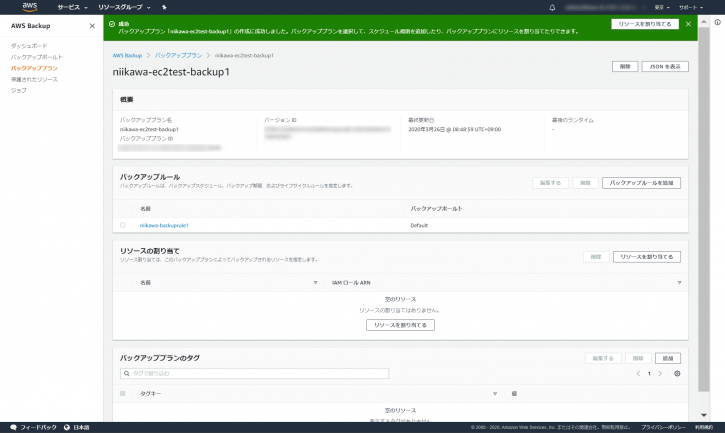Click the language globe icon in the footer
The width and height of the screenshot is (725, 433).
67,427
